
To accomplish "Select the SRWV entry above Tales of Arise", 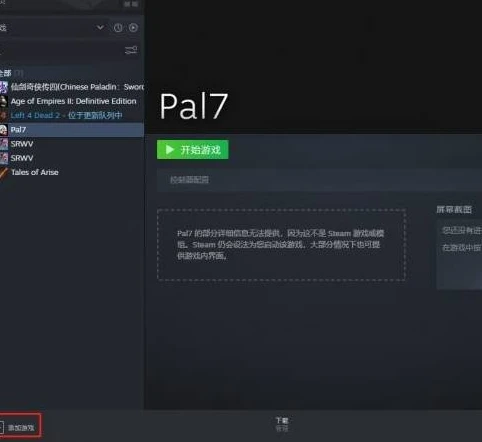I will pos(72,158).
